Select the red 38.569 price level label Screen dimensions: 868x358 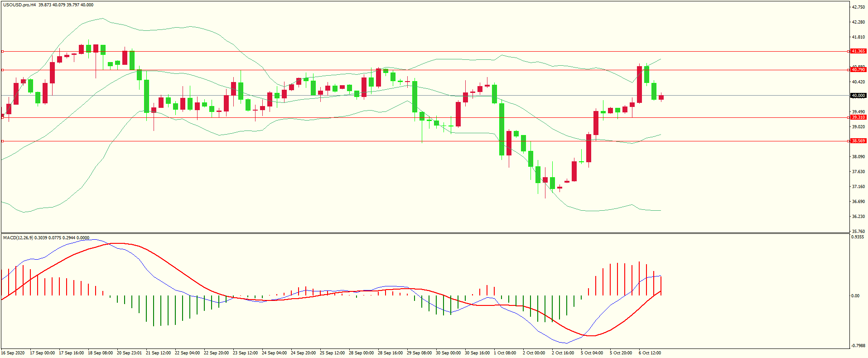pos(858,141)
